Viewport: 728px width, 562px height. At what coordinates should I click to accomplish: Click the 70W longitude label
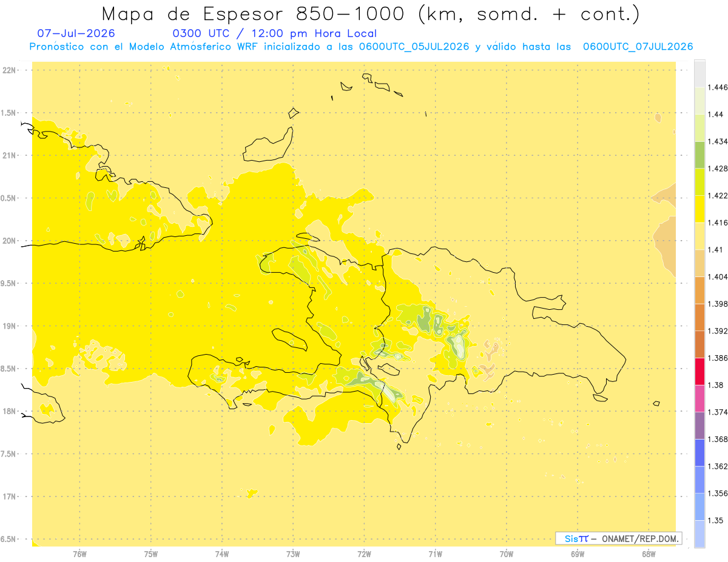[x=507, y=554]
